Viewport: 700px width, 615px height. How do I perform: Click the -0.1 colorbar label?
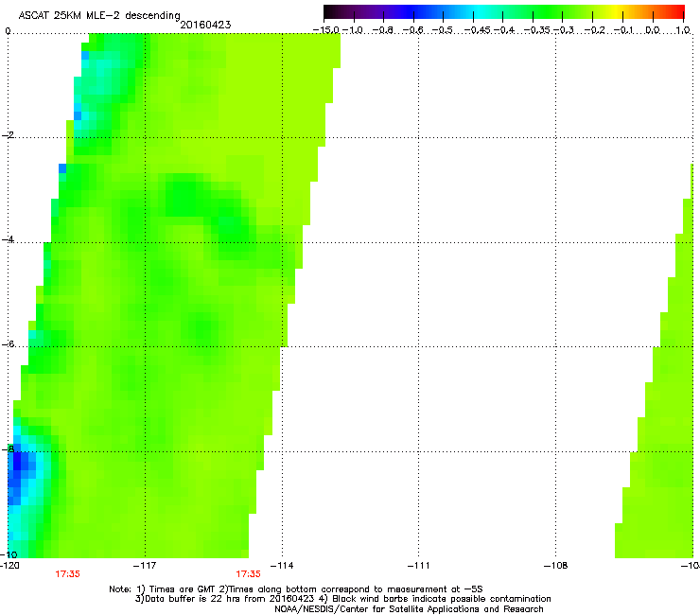[x=624, y=30]
